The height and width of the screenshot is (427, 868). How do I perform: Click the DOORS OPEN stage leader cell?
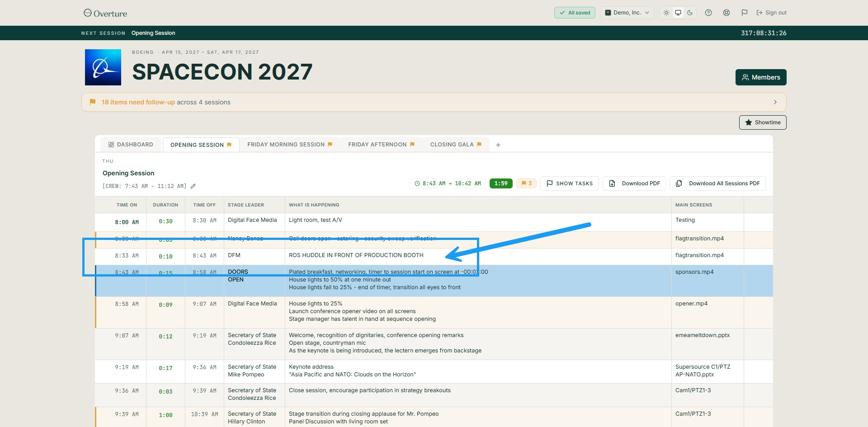[255, 281]
